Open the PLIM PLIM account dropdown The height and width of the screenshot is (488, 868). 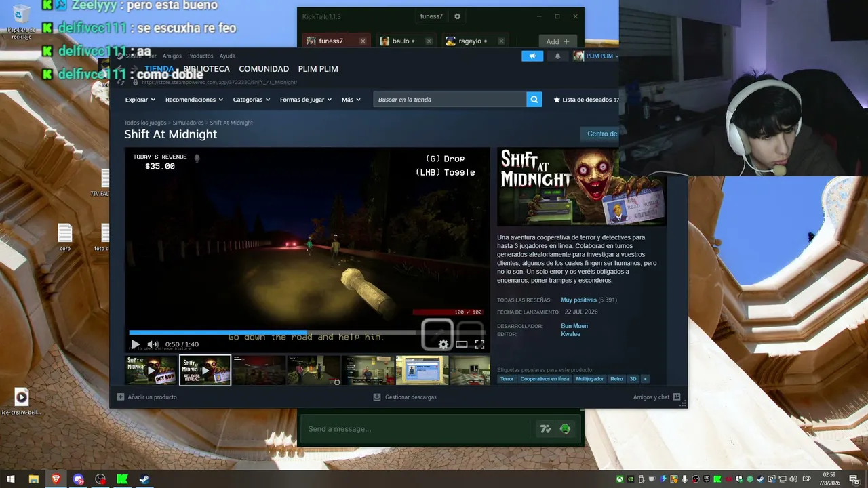point(595,56)
